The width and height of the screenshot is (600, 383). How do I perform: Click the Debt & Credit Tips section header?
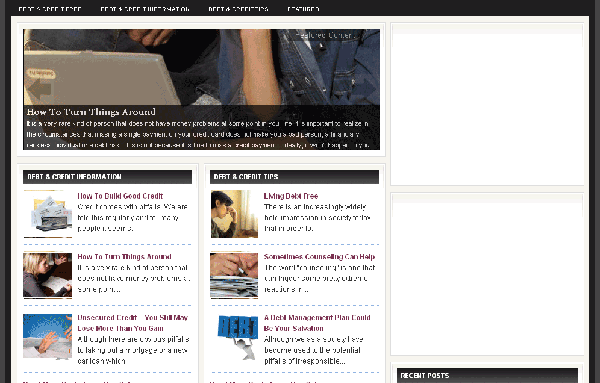coord(294,177)
